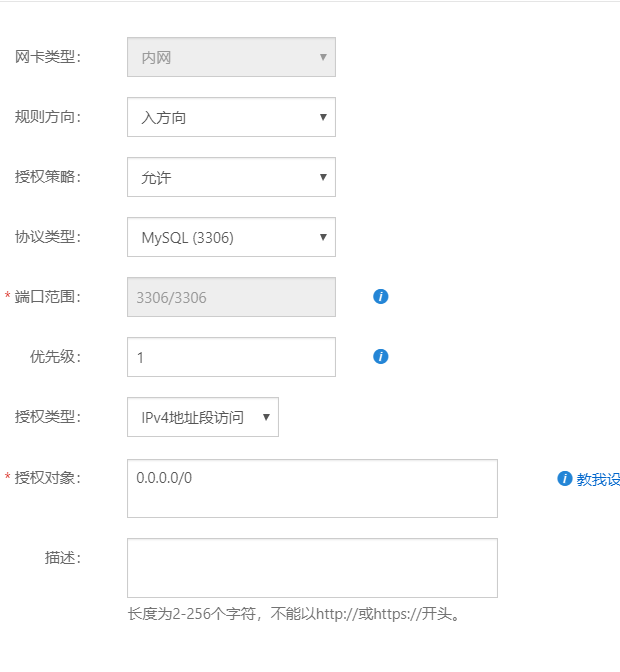Image resolution: width=620 pixels, height=672 pixels.
Task: Open 授权类型 dropdown showing IPv4地址段访问
Action: pyautogui.click(x=203, y=417)
